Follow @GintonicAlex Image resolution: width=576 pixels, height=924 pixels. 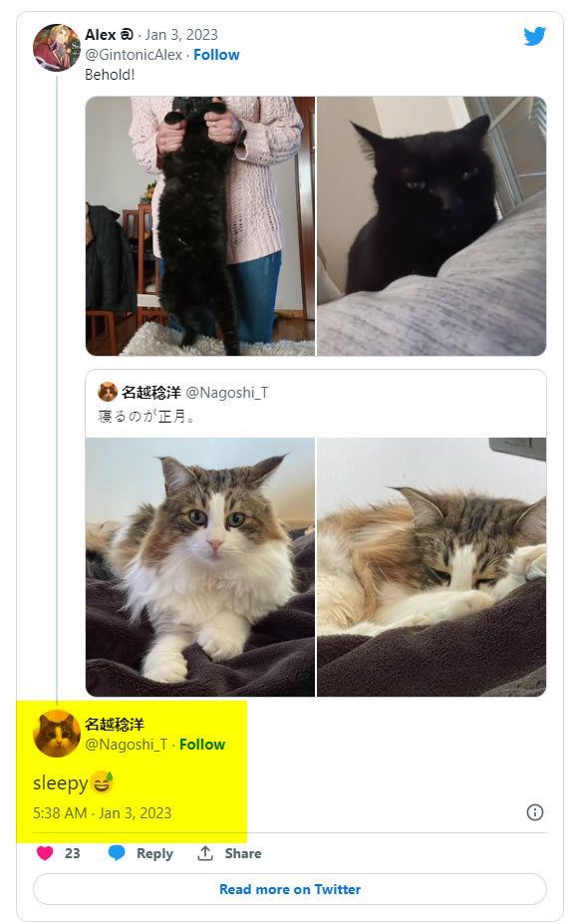pyautogui.click(x=216, y=55)
